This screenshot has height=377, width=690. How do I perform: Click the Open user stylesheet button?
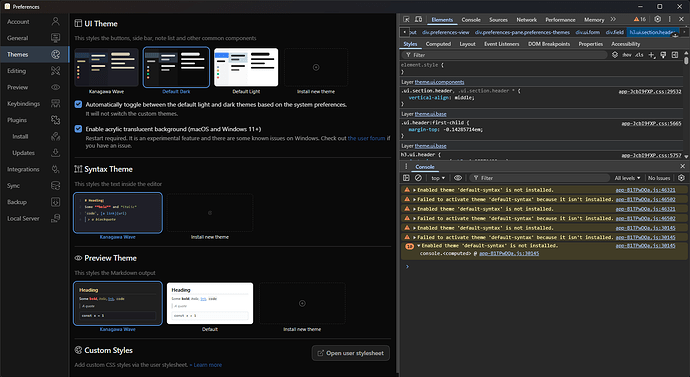click(x=351, y=353)
